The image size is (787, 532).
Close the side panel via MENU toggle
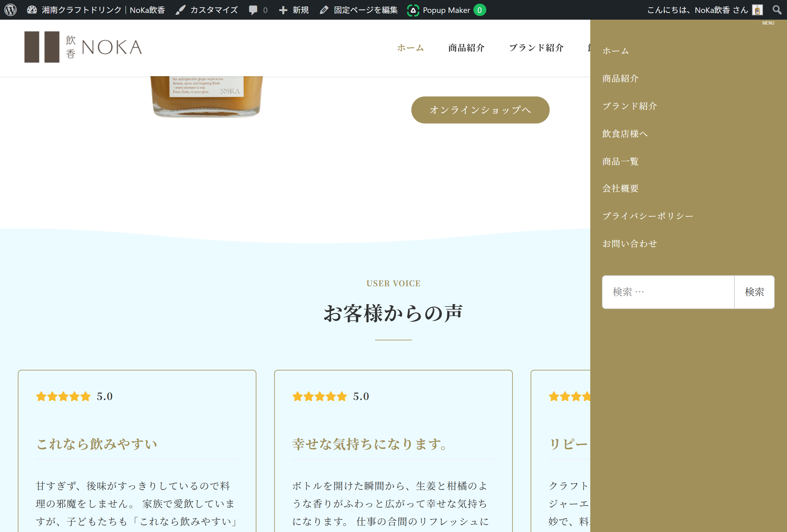point(768,23)
